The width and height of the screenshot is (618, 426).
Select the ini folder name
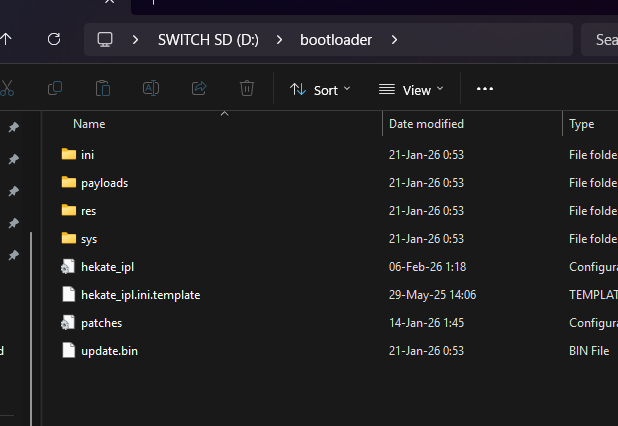(x=87, y=155)
